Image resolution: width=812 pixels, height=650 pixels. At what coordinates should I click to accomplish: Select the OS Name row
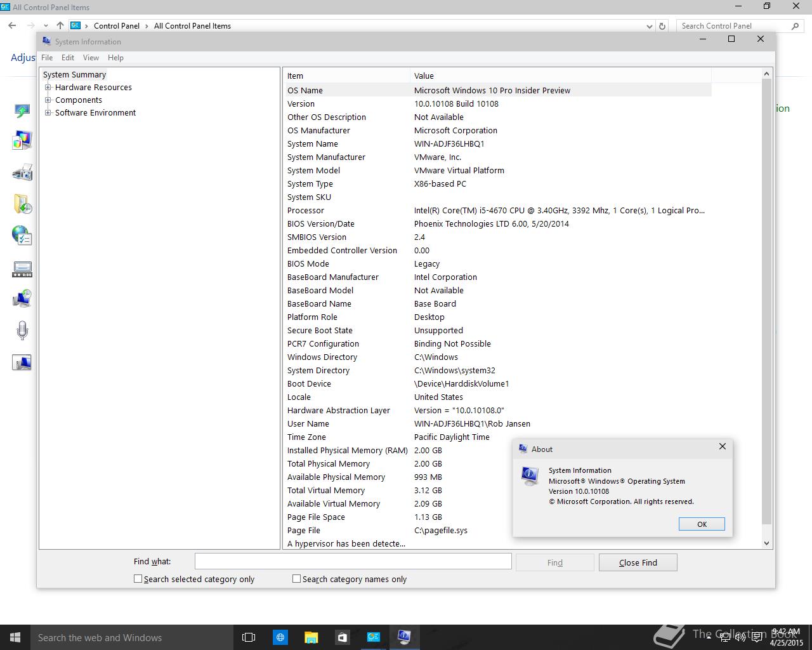497,90
